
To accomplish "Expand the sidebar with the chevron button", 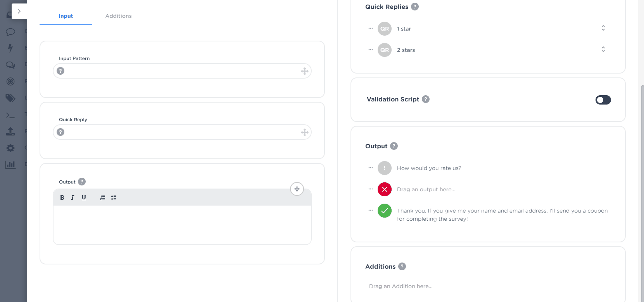I will 19,11.
